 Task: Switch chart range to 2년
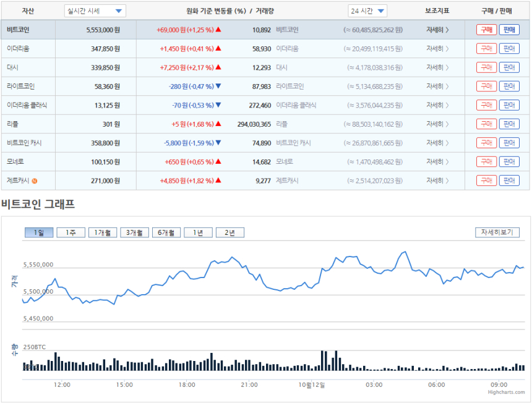[x=230, y=232]
